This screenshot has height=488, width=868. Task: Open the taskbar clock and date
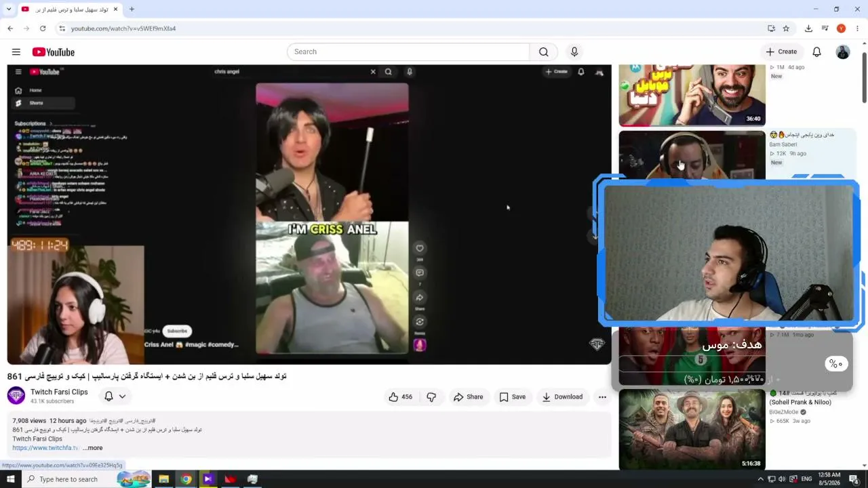point(829,479)
